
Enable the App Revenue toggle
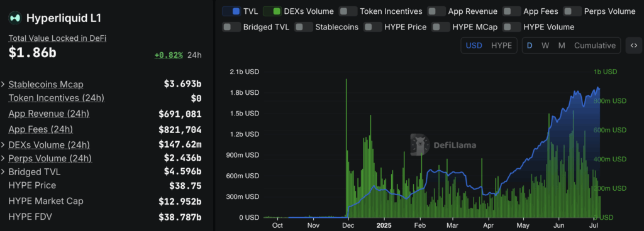436,11
